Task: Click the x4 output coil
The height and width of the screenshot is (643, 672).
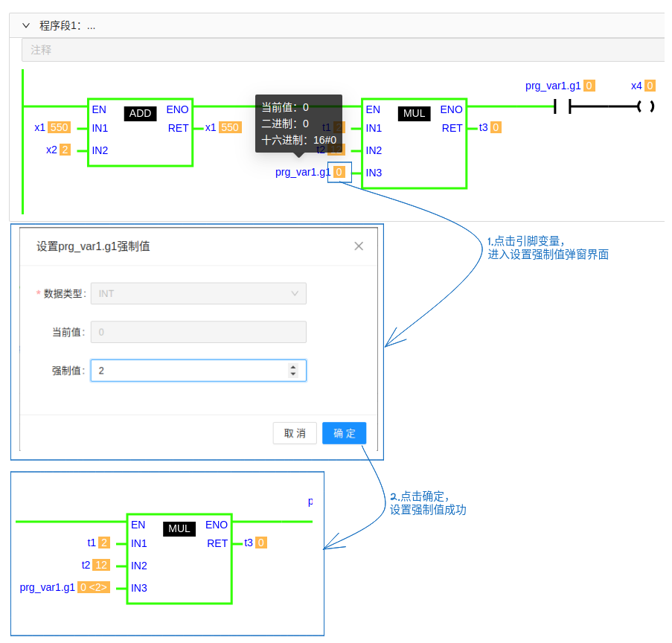Action: click(645, 106)
